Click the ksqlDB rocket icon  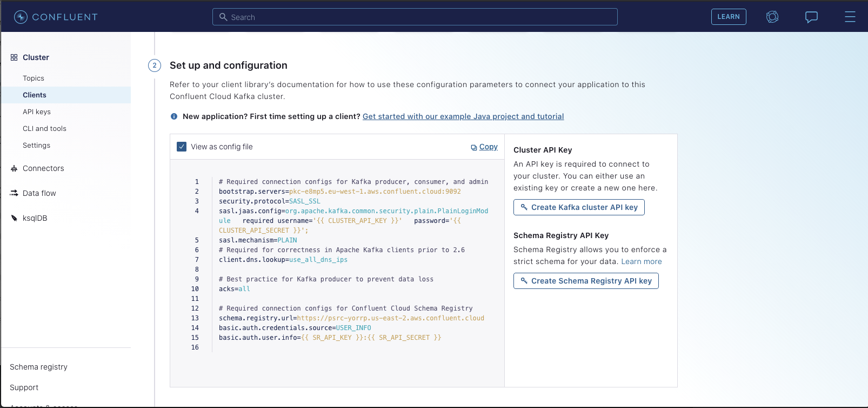(14, 218)
